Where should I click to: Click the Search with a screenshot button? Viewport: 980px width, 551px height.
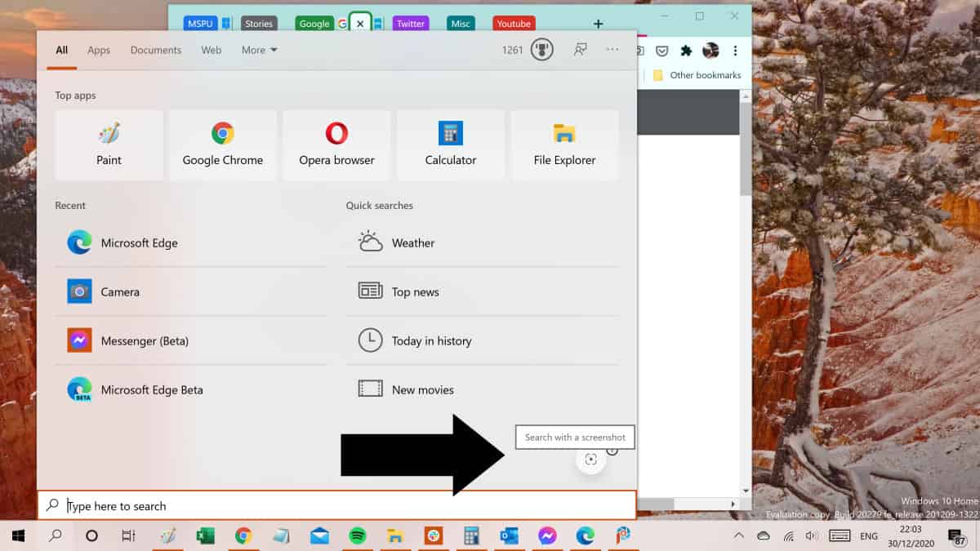(591, 460)
